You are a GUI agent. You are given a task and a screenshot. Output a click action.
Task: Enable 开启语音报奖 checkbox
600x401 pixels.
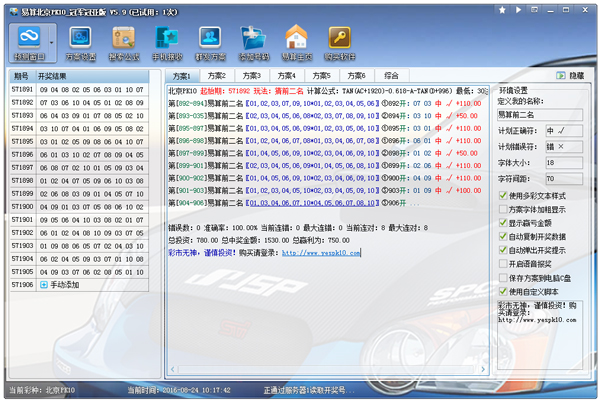[503, 264]
